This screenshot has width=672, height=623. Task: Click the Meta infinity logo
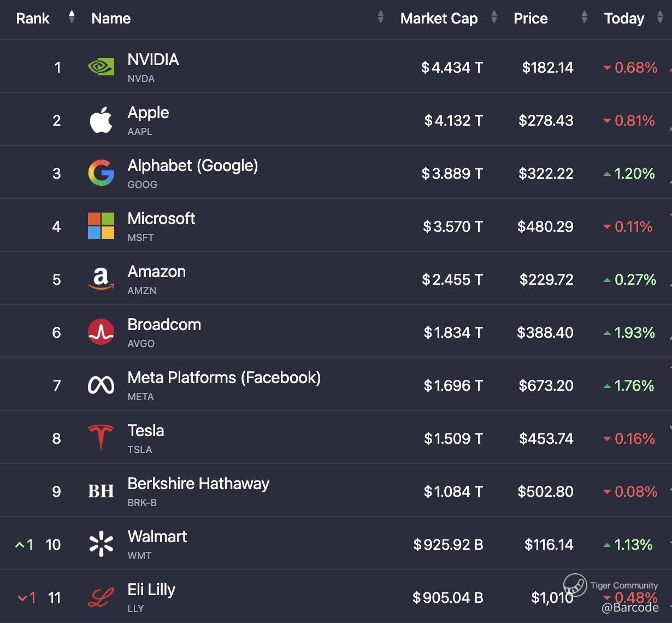pos(101,385)
